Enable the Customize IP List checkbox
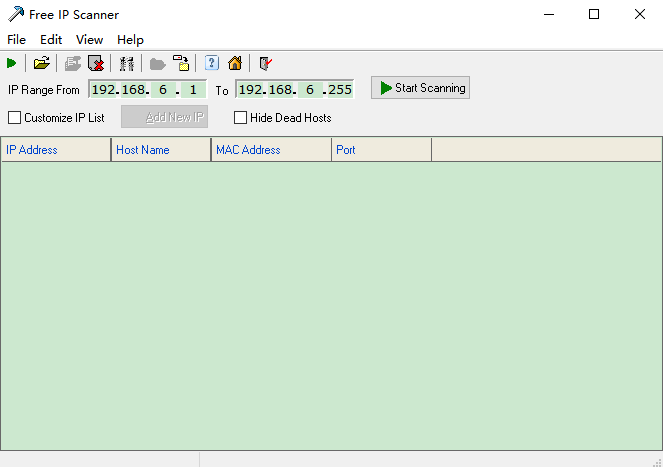This screenshot has height=467, width=663. click(x=14, y=118)
